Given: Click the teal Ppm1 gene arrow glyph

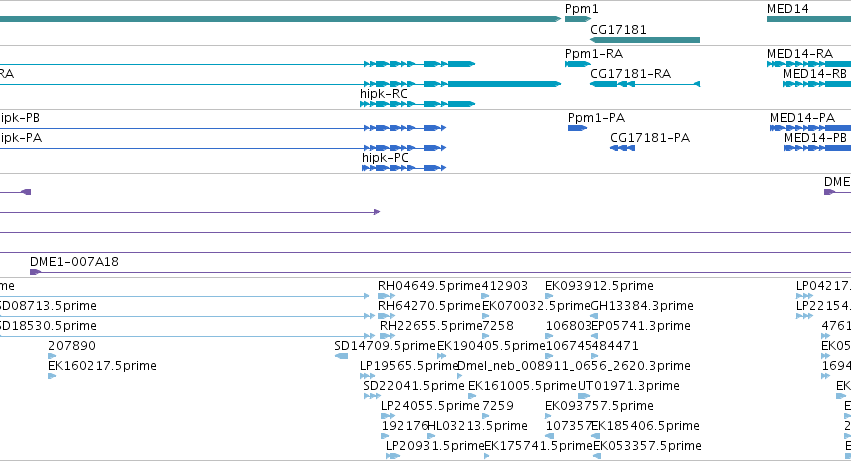Looking at the screenshot, I should (x=578, y=19).
